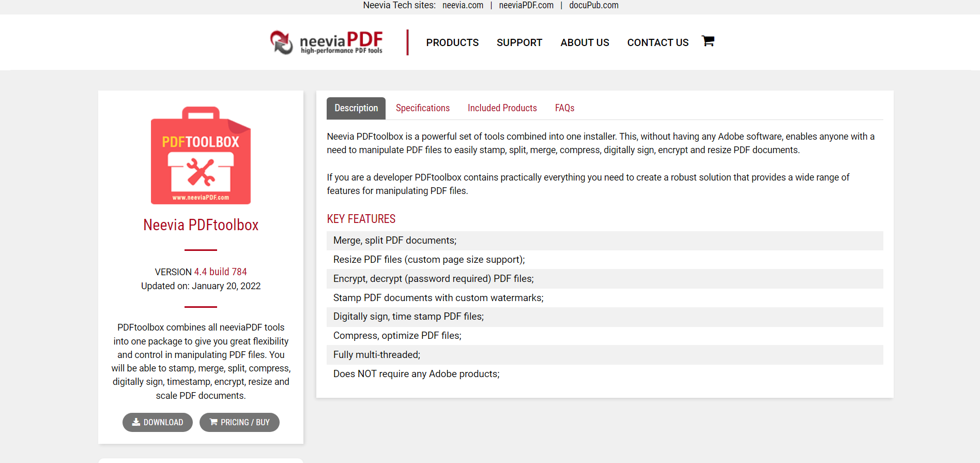This screenshot has width=980, height=463.
Task: Open the shopping cart icon
Action: coord(708,41)
